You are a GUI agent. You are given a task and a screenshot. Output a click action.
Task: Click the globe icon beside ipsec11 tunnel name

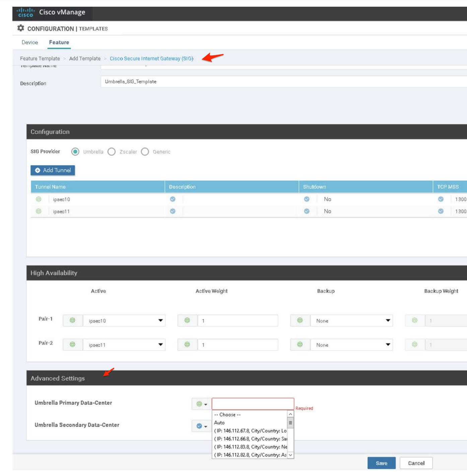[39, 211]
